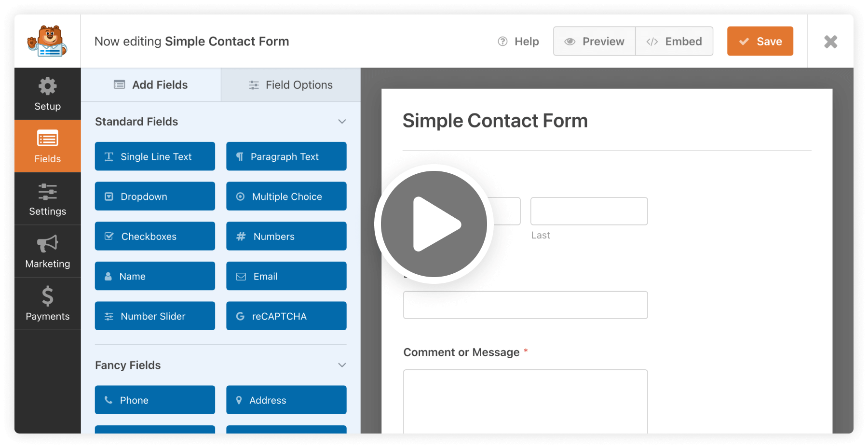Add a Checkboxes field
The image size is (868, 448).
(x=154, y=236)
